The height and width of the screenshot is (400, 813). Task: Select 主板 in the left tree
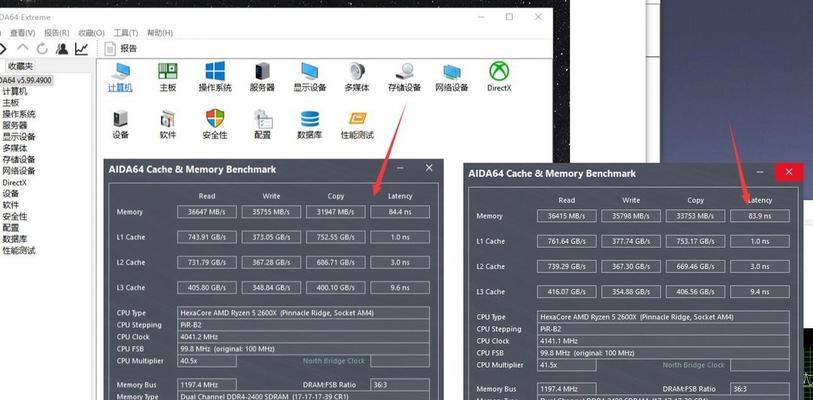click(x=11, y=103)
